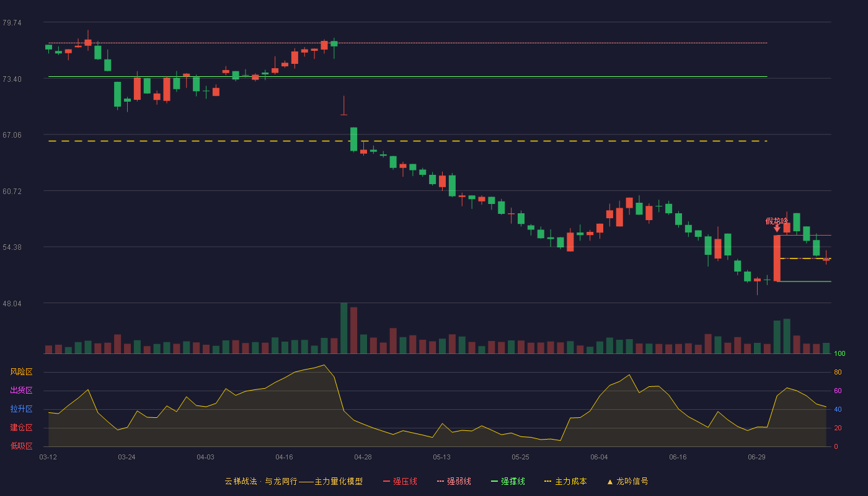Click the 54.38 price axis label
The width and height of the screenshot is (868, 496).
click(x=12, y=247)
